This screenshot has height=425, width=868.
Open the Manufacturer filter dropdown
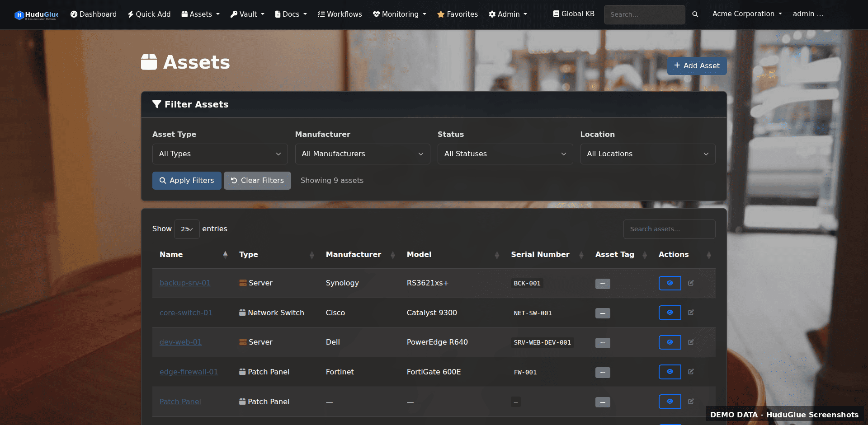(362, 154)
